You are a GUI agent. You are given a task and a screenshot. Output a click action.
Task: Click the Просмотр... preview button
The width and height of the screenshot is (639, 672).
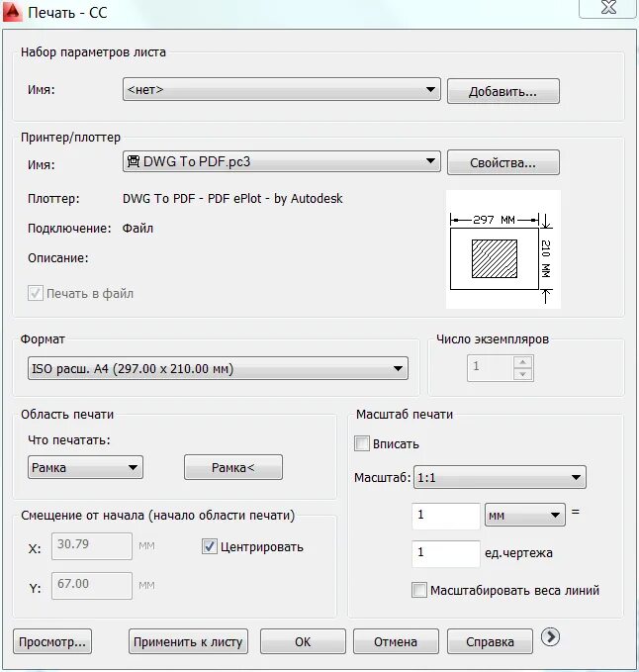tap(52, 641)
